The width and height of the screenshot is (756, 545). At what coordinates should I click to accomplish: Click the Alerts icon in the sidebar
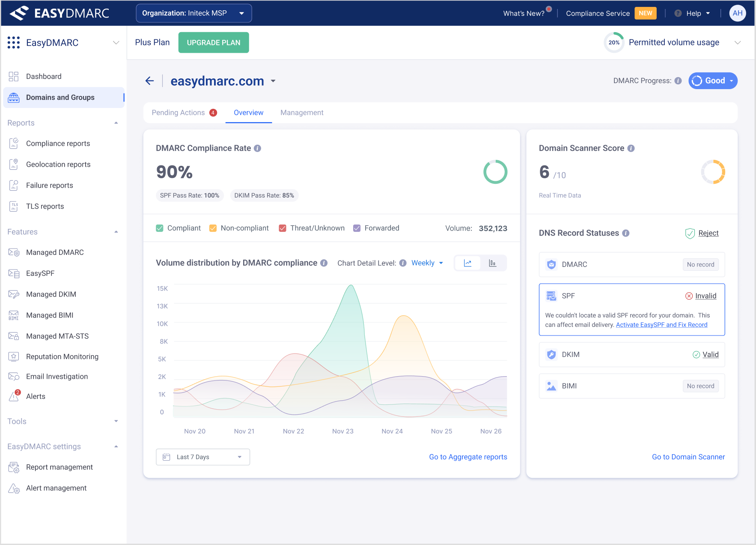[x=14, y=396]
